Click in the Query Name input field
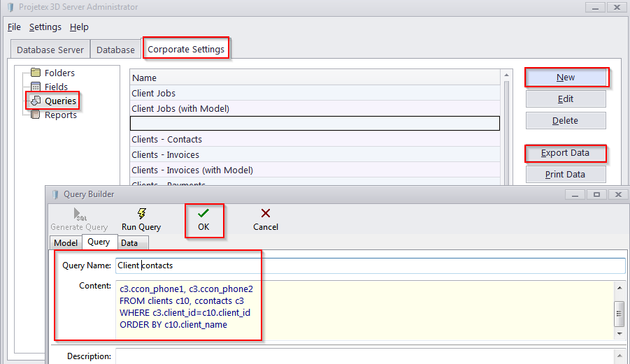Screen dimensions: 630x364 [x=369, y=265]
